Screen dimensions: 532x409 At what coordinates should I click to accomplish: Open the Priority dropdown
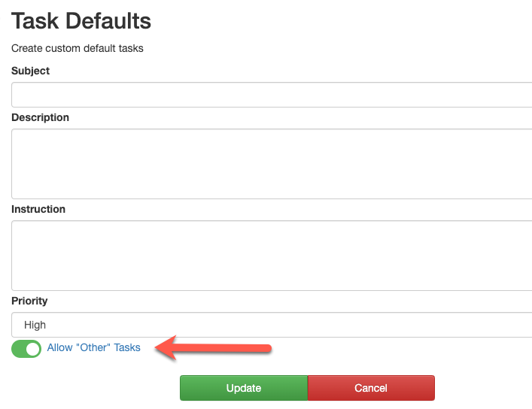(272, 325)
